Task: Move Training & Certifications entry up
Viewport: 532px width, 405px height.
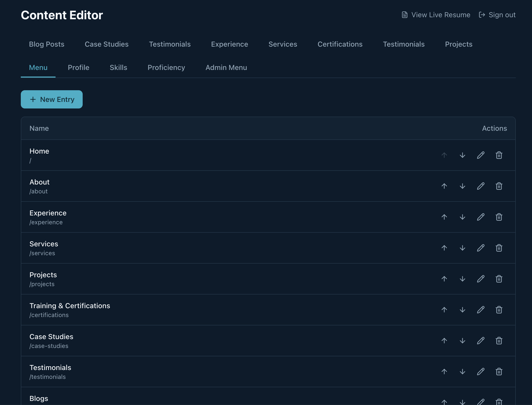Action: tap(444, 310)
